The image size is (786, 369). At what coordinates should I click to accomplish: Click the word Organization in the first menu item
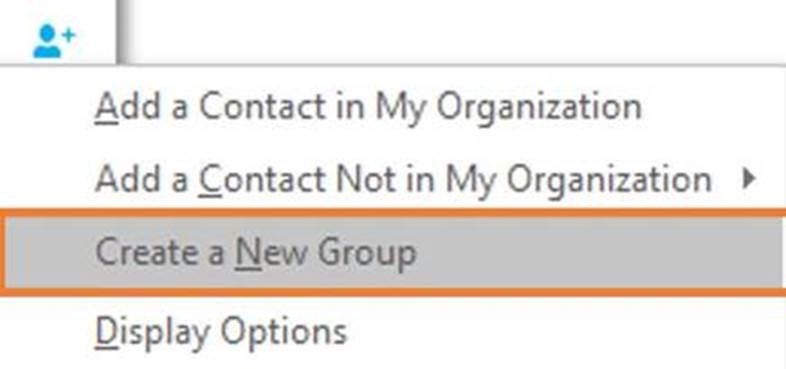pyautogui.click(x=539, y=107)
